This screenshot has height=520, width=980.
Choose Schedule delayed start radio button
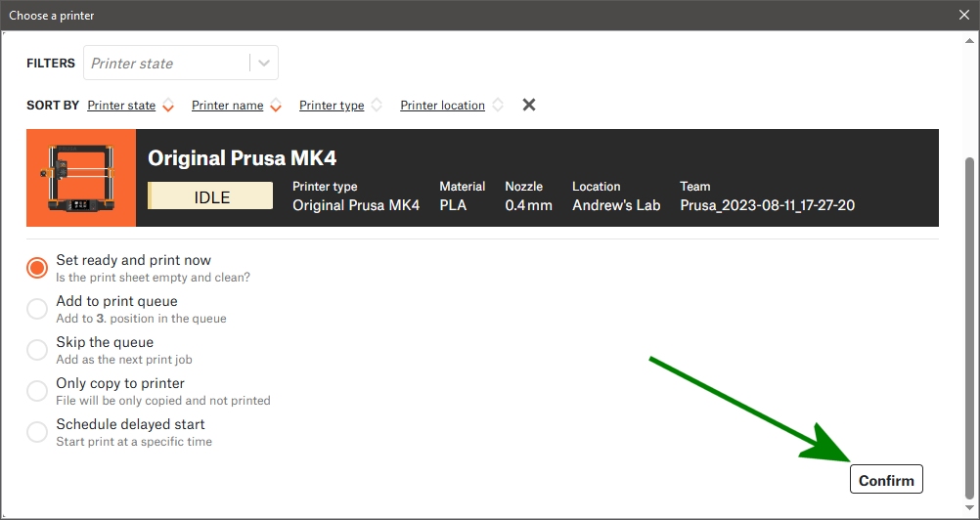pyautogui.click(x=37, y=432)
